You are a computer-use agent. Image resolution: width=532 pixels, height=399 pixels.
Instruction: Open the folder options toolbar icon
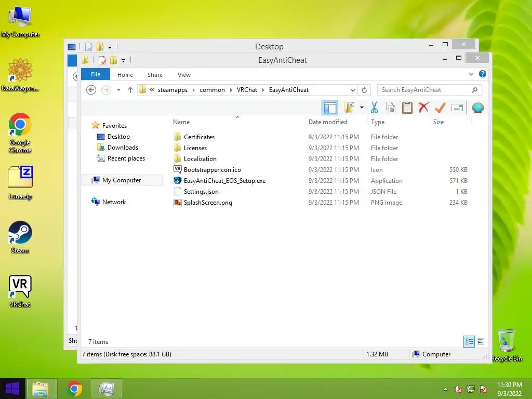(349, 108)
